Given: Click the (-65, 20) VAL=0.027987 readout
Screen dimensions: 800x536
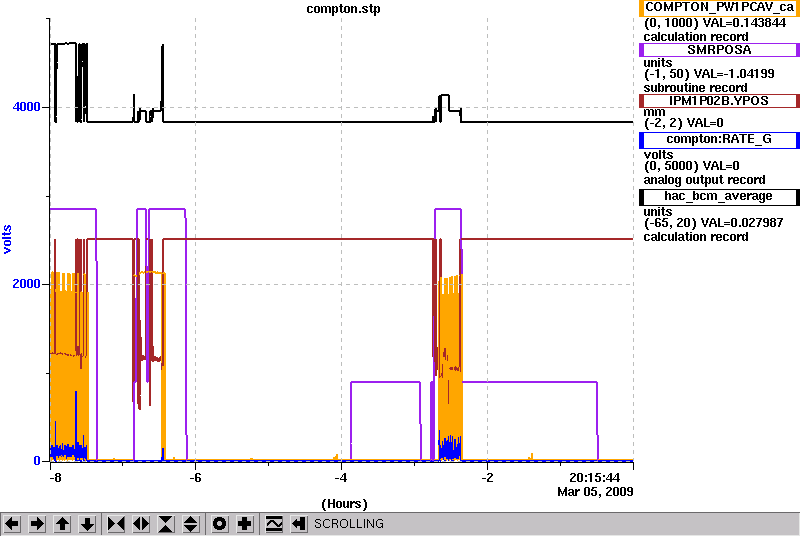Looking at the screenshot, I should pyautogui.click(x=713, y=223).
